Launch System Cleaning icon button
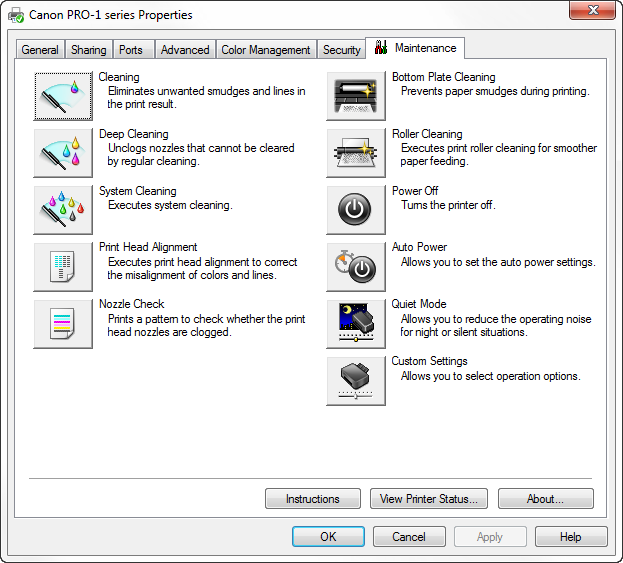The image size is (623, 563). coord(63,209)
